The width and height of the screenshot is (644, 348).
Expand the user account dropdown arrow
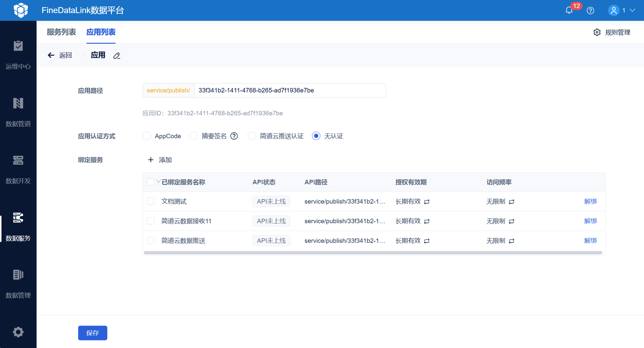coord(632,11)
